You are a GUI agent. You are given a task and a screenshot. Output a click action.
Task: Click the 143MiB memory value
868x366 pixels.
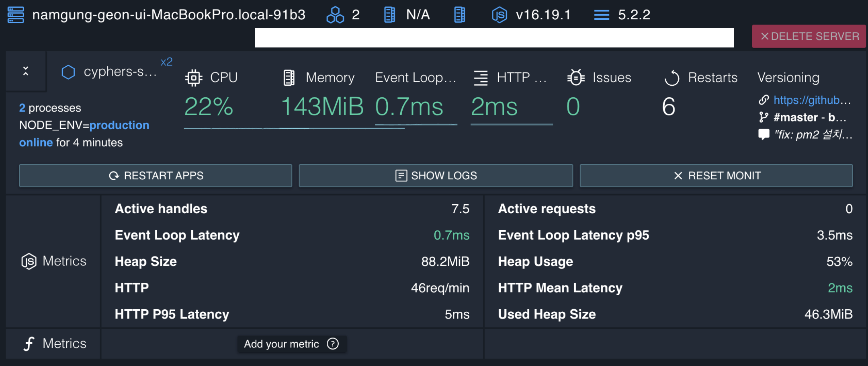tap(322, 107)
